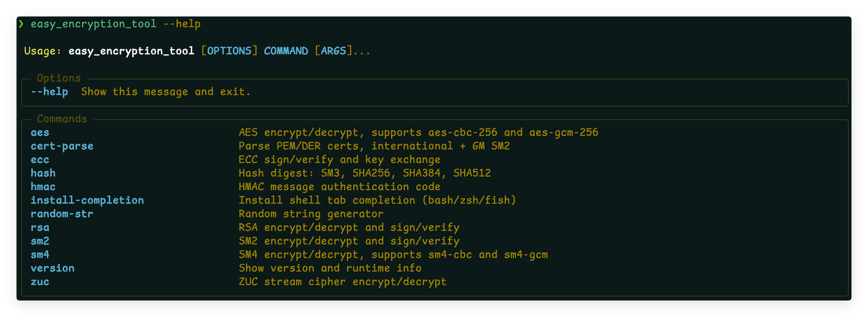This screenshot has height=317, width=868.
Task: Click the ecc command entry
Action: coord(40,160)
